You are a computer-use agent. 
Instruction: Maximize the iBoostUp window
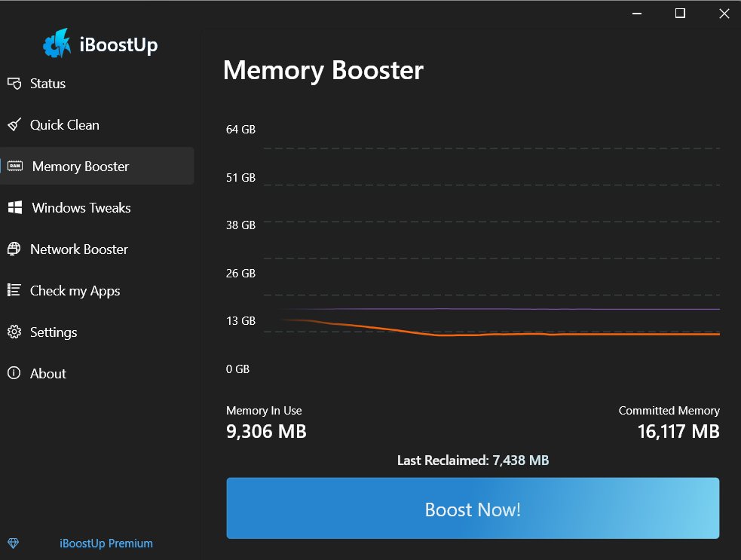point(680,14)
